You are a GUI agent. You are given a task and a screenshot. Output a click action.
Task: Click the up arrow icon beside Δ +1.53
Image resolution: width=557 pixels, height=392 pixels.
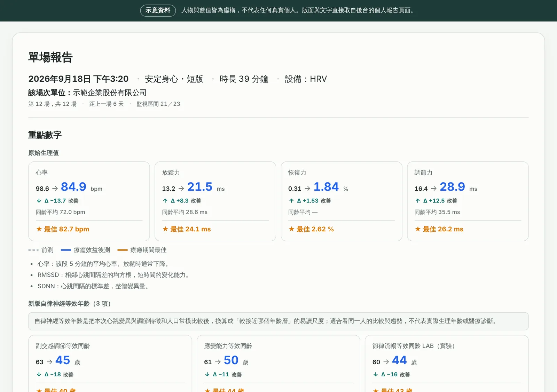tap(291, 201)
